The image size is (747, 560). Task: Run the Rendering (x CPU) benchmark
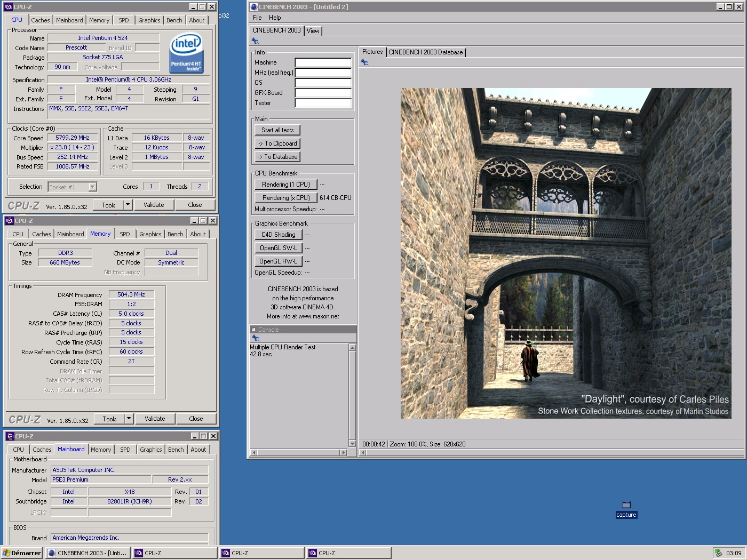tap(286, 198)
